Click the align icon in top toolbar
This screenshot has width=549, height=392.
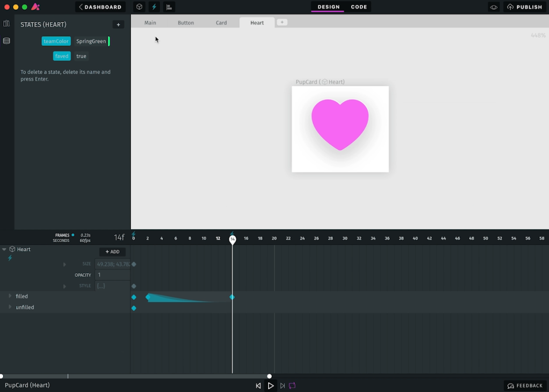[169, 7]
